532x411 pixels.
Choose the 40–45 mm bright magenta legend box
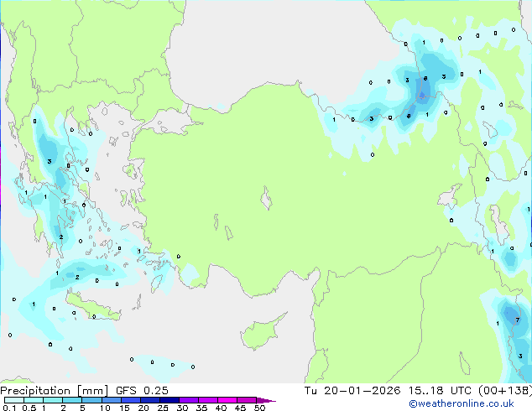pos(227,400)
